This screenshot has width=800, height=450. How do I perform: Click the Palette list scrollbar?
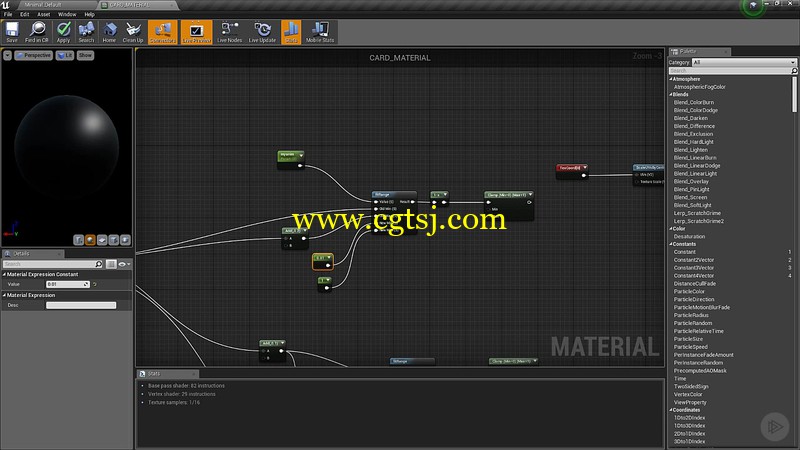(794, 94)
